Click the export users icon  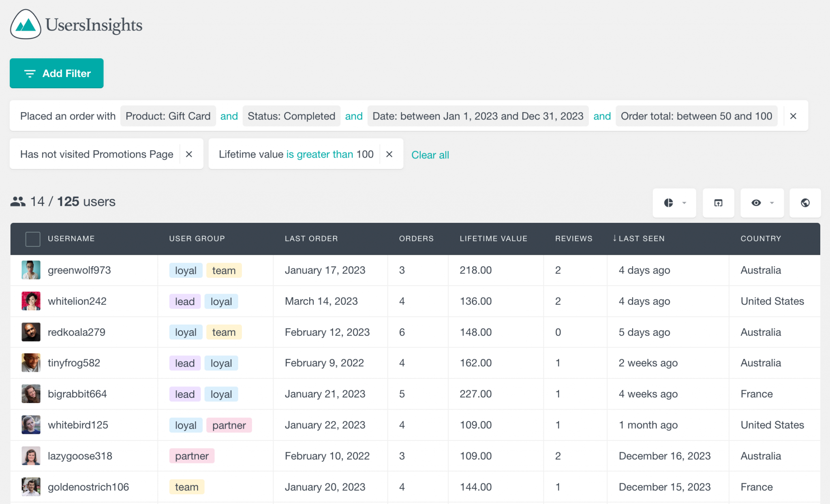pos(718,203)
